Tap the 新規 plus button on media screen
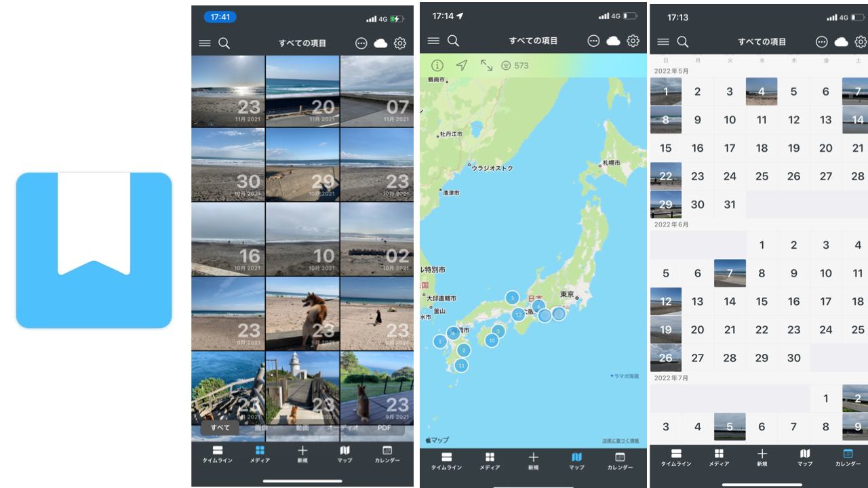Screen dimensions: 868x488 (302, 454)
